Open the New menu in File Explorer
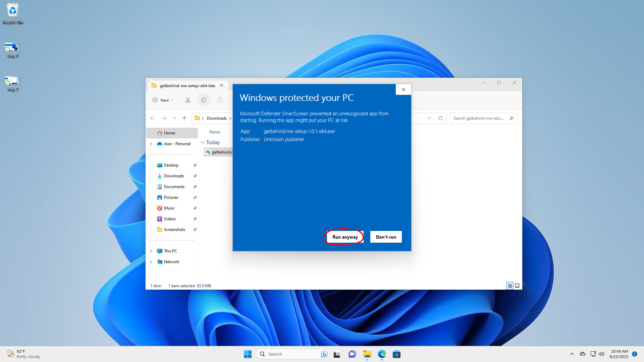This screenshot has height=362, width=644. 163,100
